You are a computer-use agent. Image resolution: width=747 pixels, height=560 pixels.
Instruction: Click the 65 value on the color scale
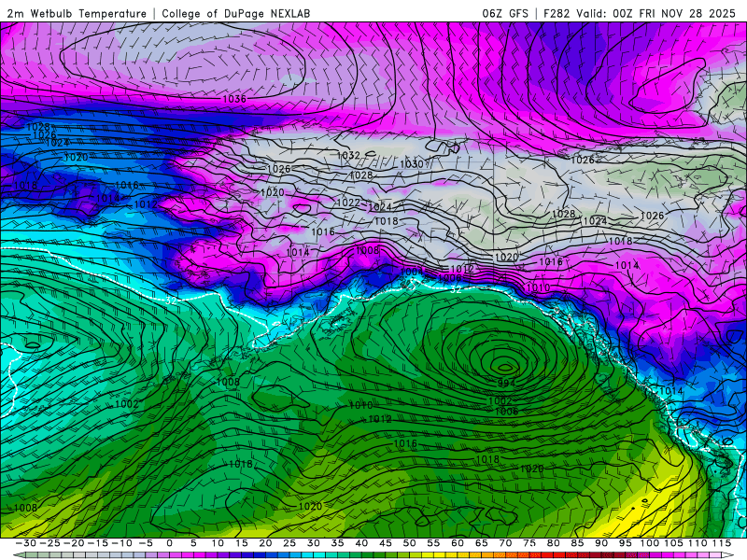[x=481, y=543]
